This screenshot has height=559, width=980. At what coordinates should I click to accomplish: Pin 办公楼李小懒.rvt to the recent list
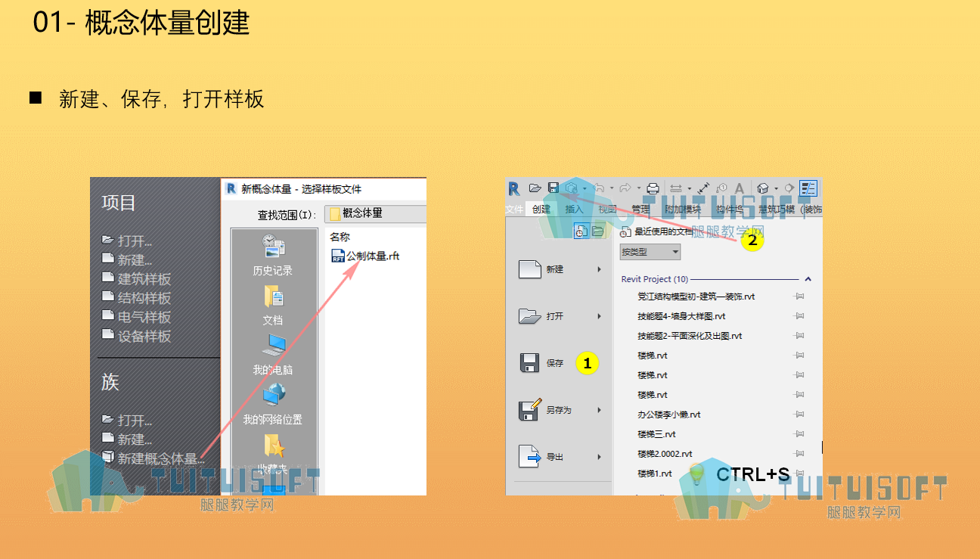click(x=799, y=415)
